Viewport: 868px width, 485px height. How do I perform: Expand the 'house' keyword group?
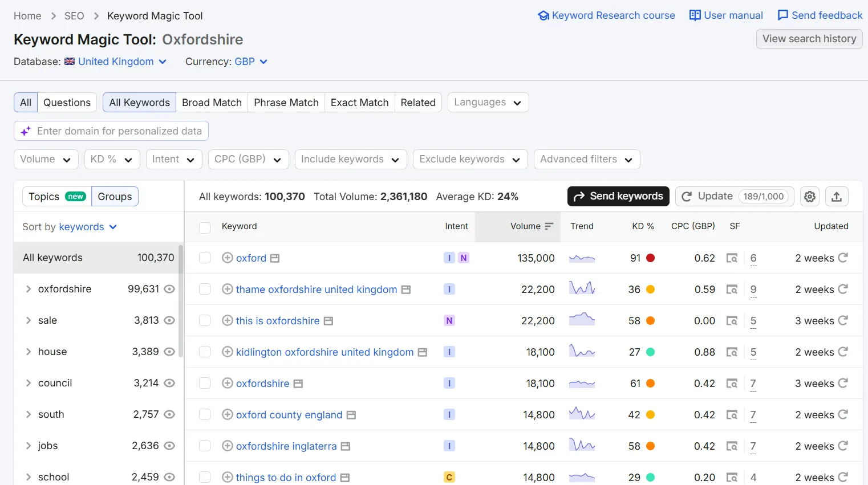[28, 352]
